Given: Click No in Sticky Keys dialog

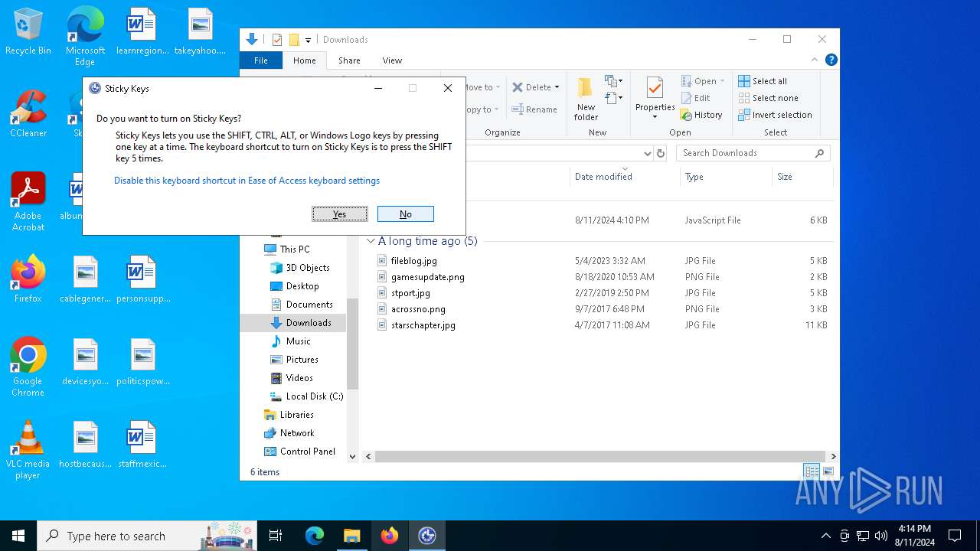Looking at the screenshot, I should [406, 214].
